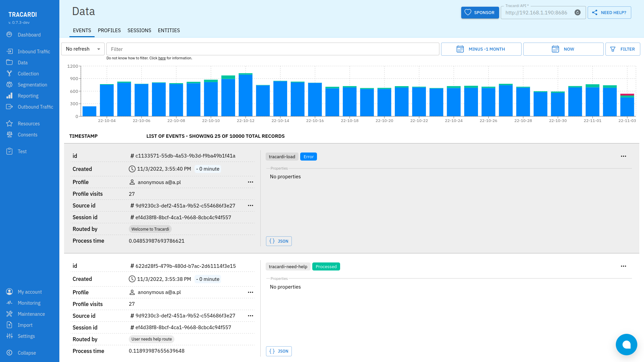Viewport: 644px width, 362px height.
Task: Click the User needs help route chip
Action: click(x=152, y=339)
